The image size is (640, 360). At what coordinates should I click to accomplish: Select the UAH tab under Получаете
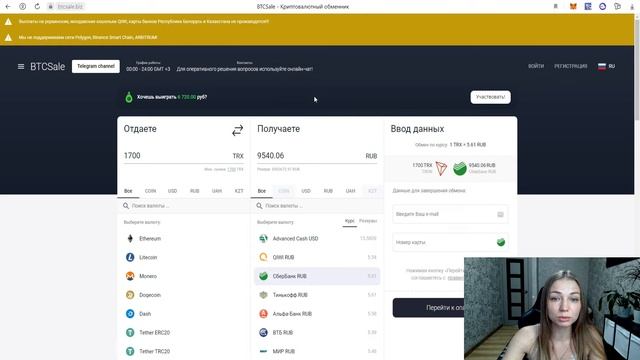pyautogui.click(x=350, y=191)
